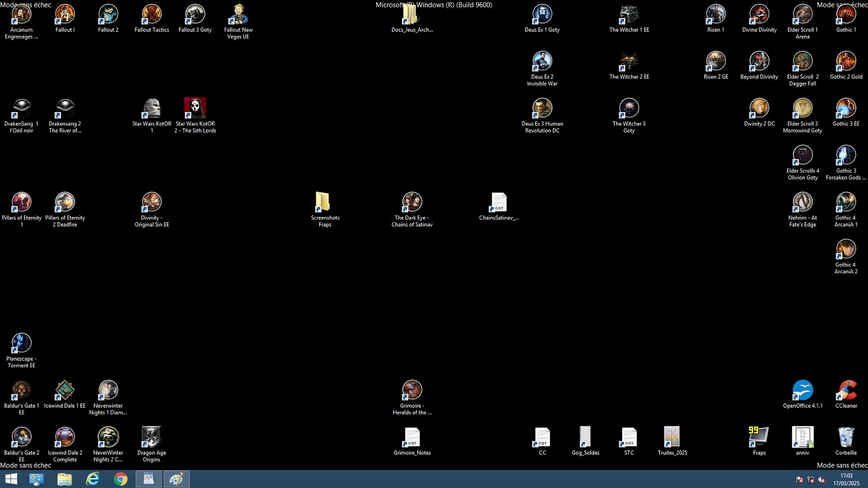Click the Gothic 3 EE icon
The height and width of the screenshot is (488, 868).
(x=846, y=108)
